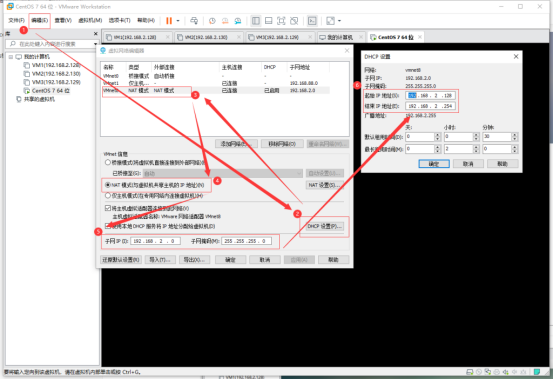Click the NAT Settings button
Viewport: 553px width, 379px height.
click(324, 185)
